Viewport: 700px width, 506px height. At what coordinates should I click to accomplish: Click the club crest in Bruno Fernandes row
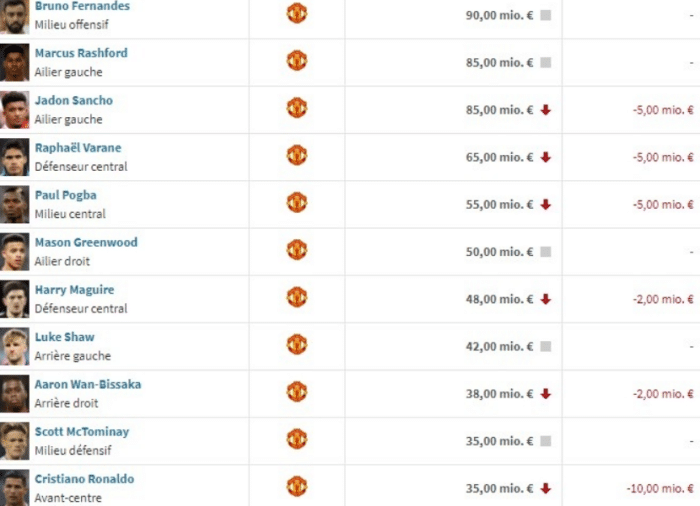tap(297, 13)
